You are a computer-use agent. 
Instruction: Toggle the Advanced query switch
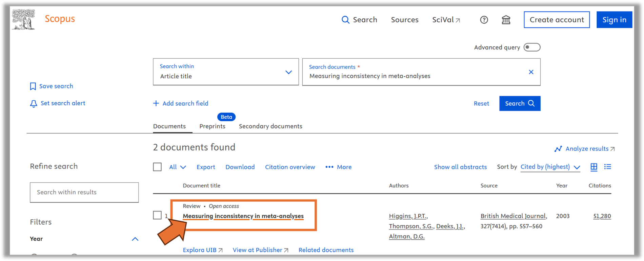[531, 47]
